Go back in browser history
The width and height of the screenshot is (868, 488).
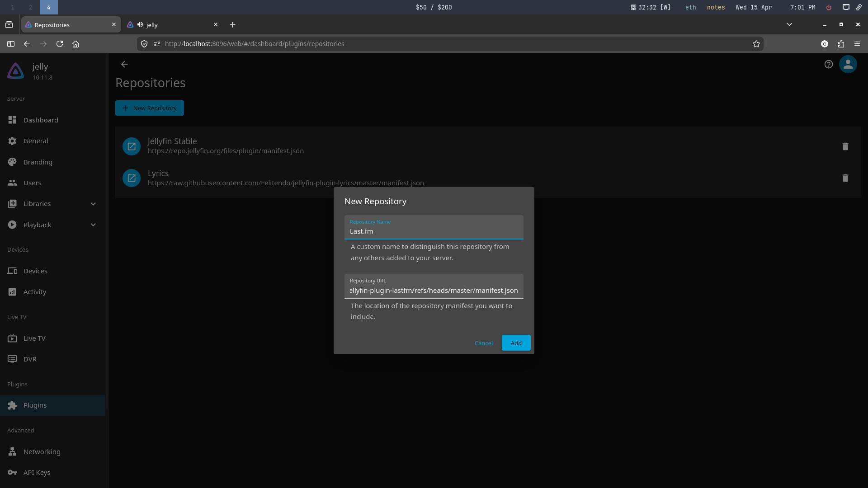click(27, 44)
